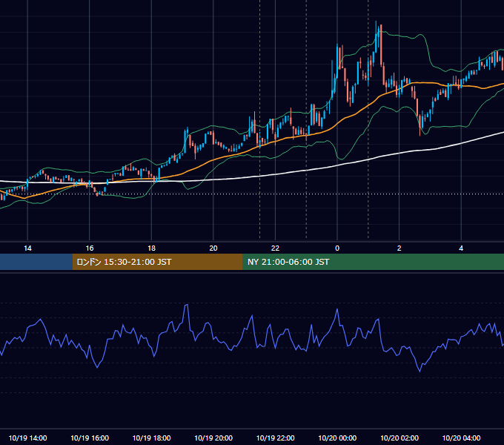This screenshot has height=445, width=504.
Task: Click hour label 2 on price chart axis
Action: click(399, 248)
